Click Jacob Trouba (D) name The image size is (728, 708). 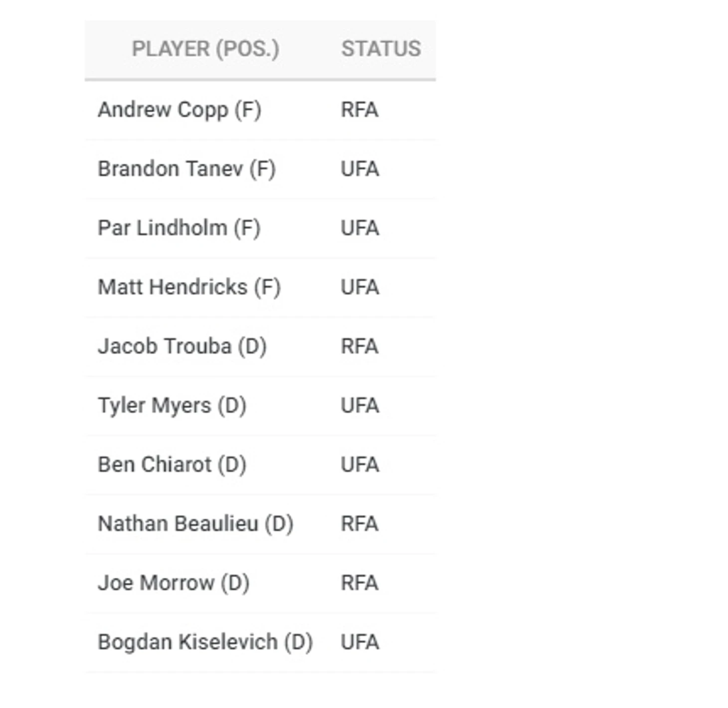tap(182, 347)
